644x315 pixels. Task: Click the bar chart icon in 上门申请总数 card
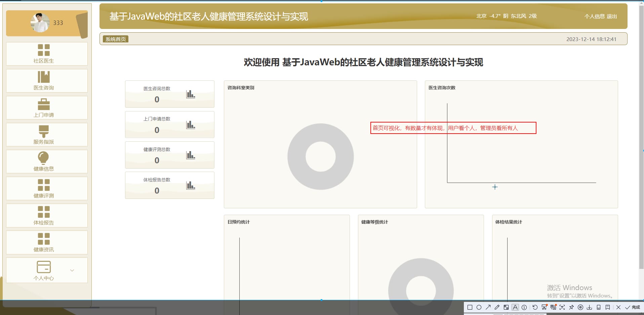(x=191, y=125)
